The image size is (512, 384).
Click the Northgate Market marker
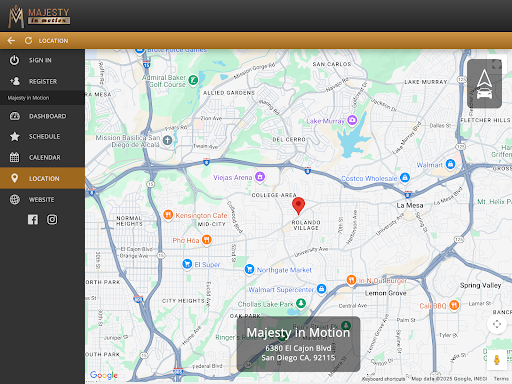(249, 269)
